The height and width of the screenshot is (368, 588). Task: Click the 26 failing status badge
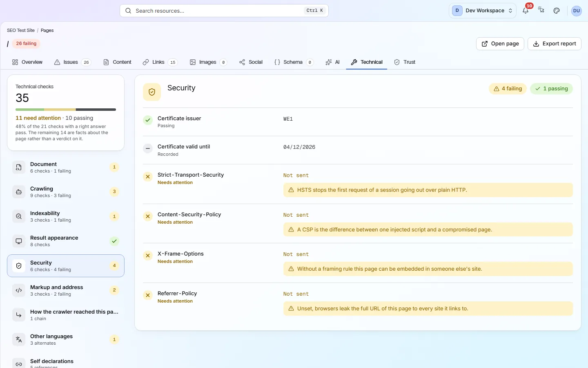[26, 43]
